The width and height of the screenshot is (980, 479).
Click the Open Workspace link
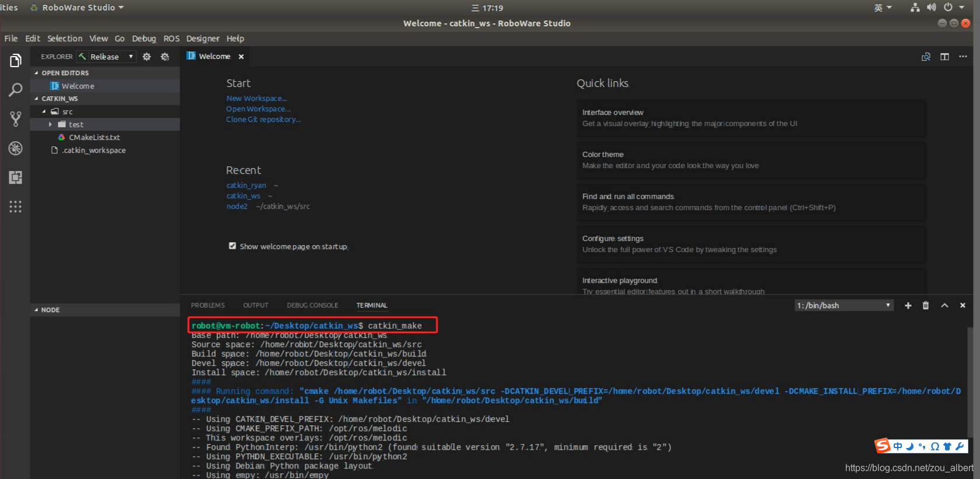click(258, 109)
